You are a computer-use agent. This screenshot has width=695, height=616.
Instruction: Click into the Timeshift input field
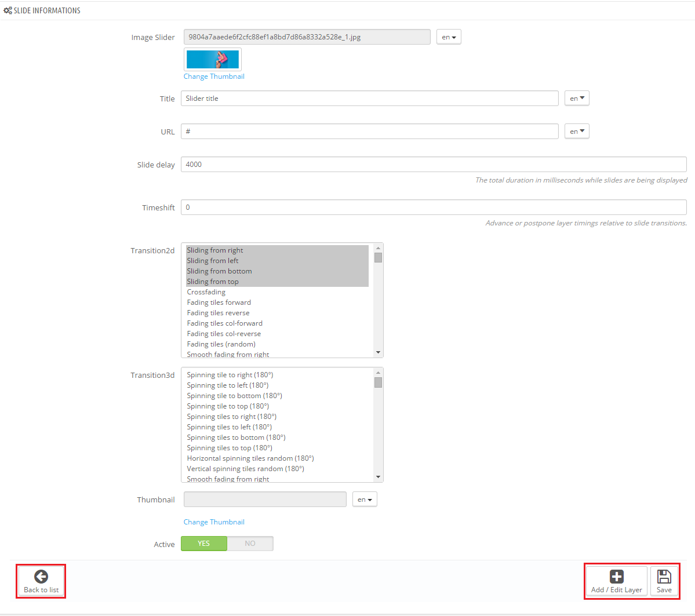click(433, 207)
